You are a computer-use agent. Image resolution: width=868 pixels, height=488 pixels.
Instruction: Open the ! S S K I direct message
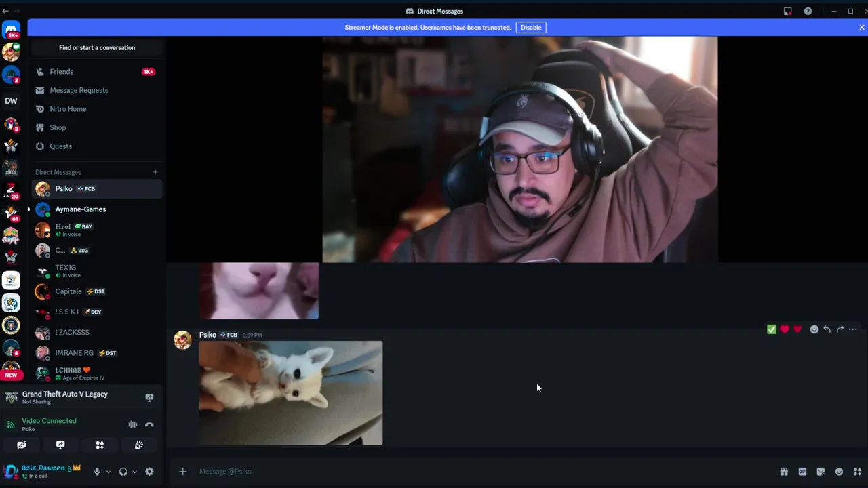[97, 312]
